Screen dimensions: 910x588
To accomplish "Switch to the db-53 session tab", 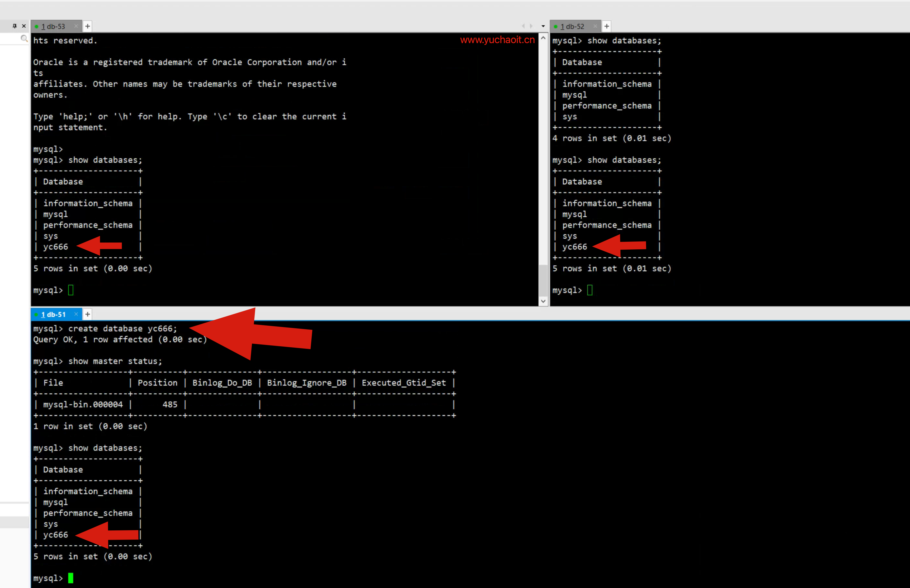I will point(54,26).
